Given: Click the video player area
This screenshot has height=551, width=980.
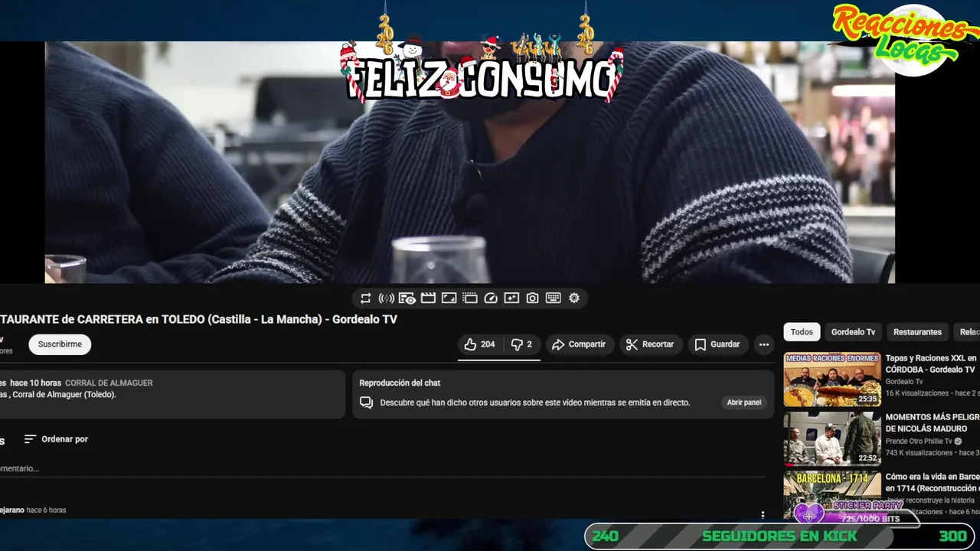Looking at the screenshot, I should (x=470, y=162).
